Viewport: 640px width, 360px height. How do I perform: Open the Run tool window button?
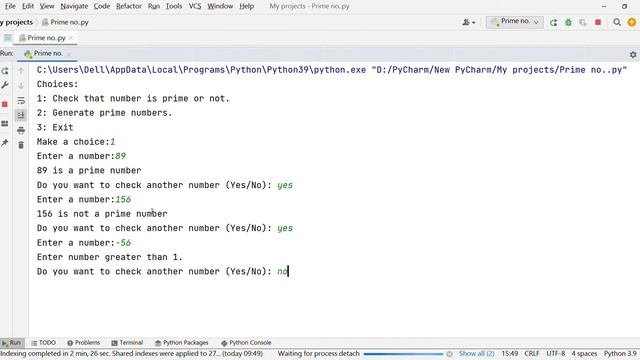click(11, 343)
